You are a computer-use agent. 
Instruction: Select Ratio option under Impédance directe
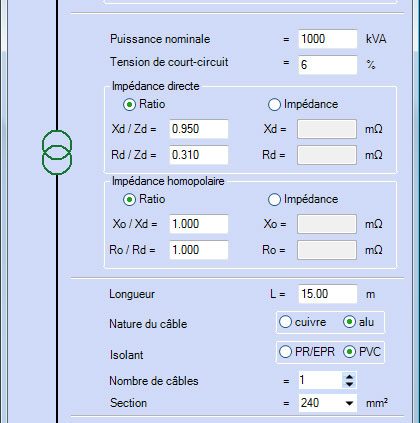[129, 104]
